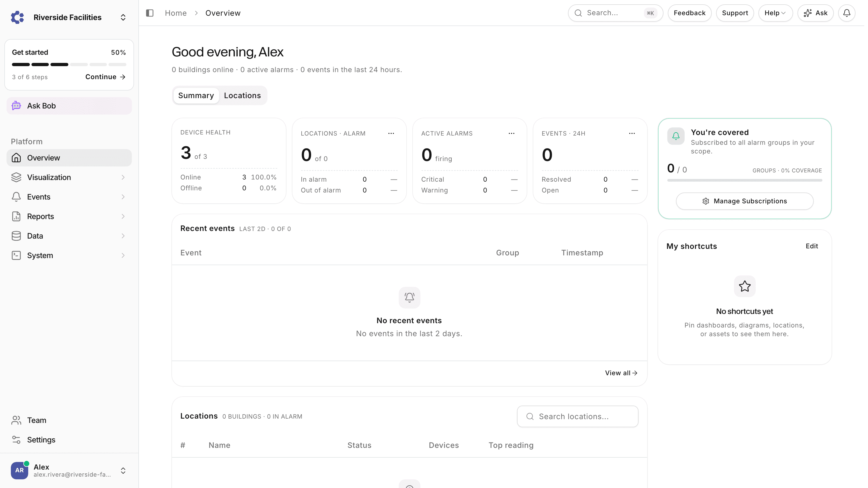Expand the Data section chevron
This screenshot has height=488, width=868.
(123, 236)
